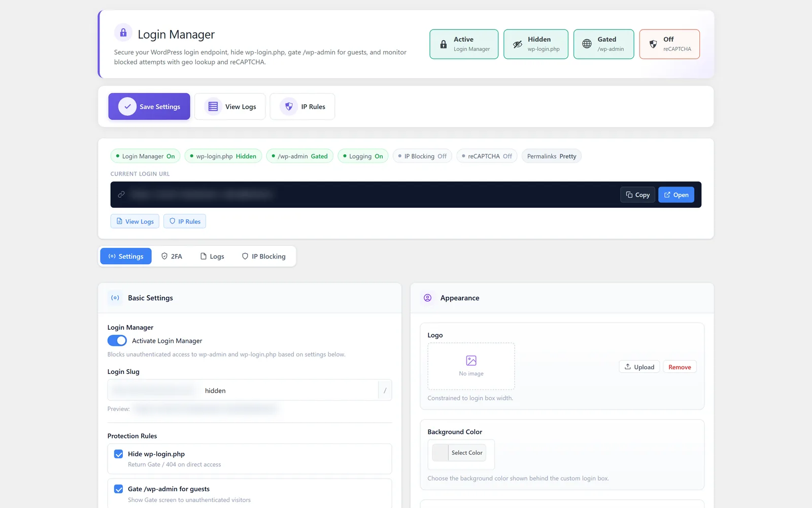Click the Appearance section header icon

pos(428,298)
